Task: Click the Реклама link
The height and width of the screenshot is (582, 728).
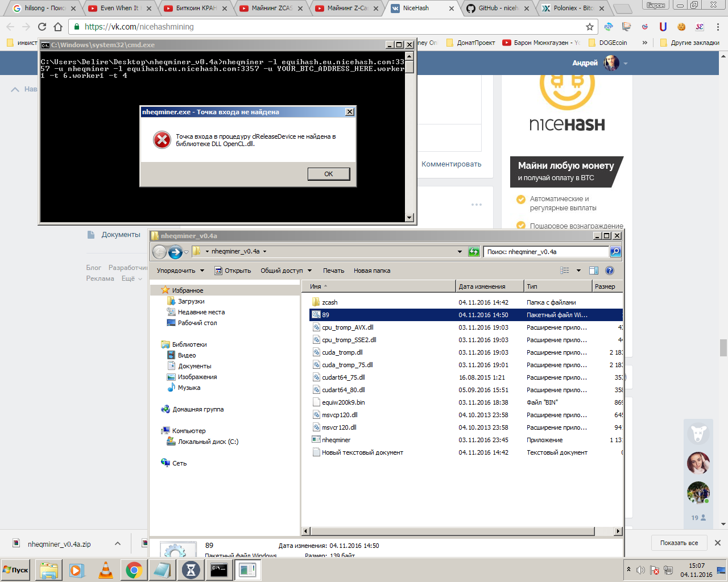Action: coord(100,278)
